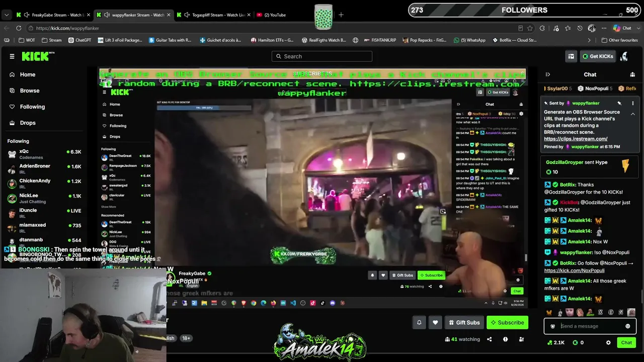The image size is (644, 362).
Task: Open the Home sidebar item
Action: (x=28, y=74)
